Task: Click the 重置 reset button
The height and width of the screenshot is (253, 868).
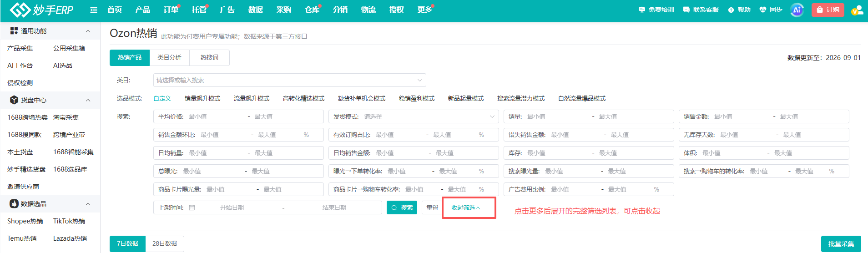Action: [x=432, y=207]
